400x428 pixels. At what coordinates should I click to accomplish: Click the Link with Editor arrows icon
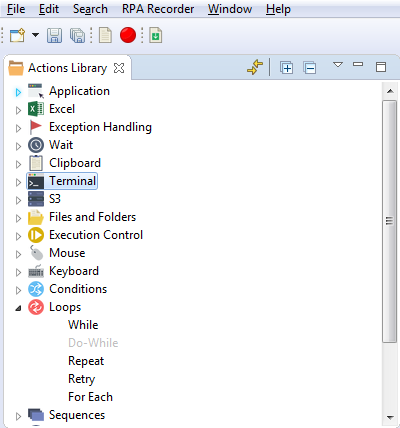pos(255,67)
